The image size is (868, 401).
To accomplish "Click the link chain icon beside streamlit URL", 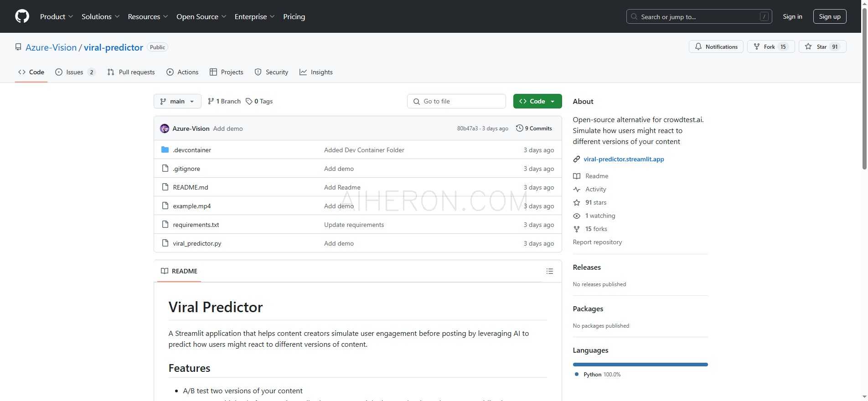I will tap(577, 159).
